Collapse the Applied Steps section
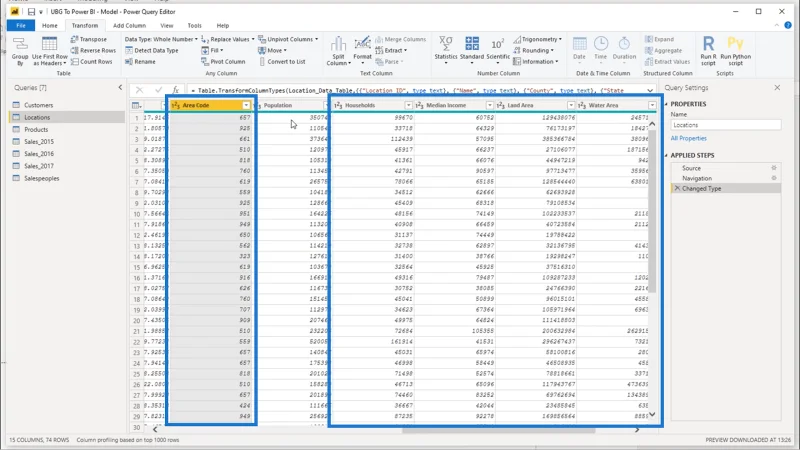 tap(666, 155)
